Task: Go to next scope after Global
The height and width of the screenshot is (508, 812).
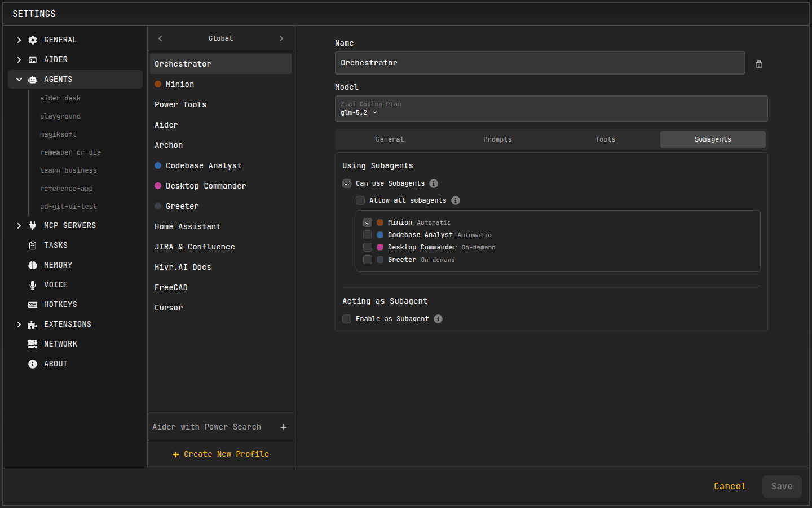Action: point(281,38)
